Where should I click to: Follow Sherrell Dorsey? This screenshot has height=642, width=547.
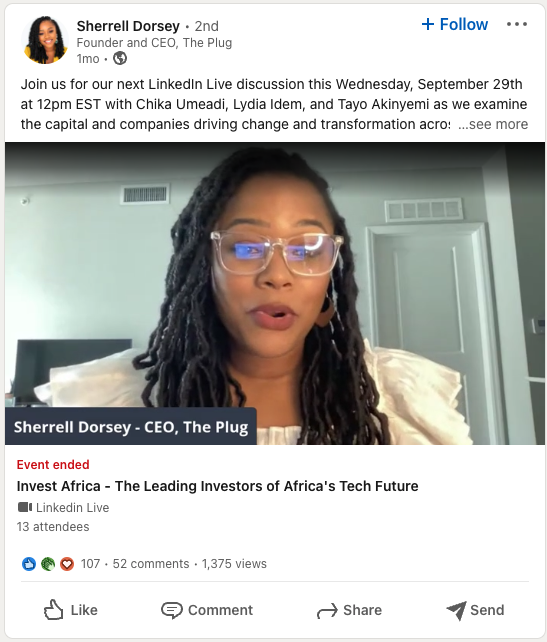(455, 25)
